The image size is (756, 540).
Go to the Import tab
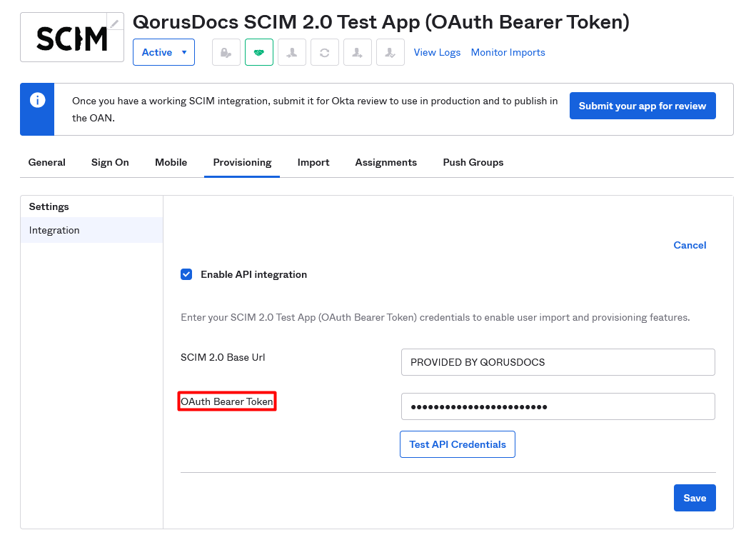pyautogui.click(x=313, y=162)
